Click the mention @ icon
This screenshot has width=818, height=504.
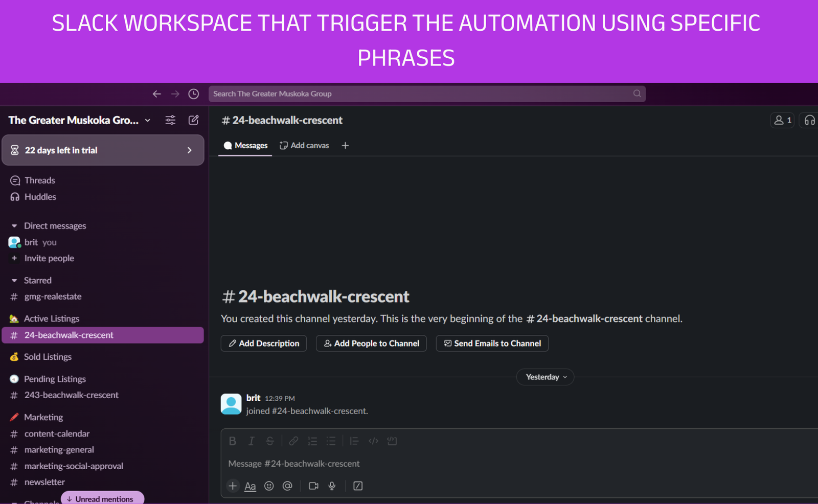tap(287, 486)
